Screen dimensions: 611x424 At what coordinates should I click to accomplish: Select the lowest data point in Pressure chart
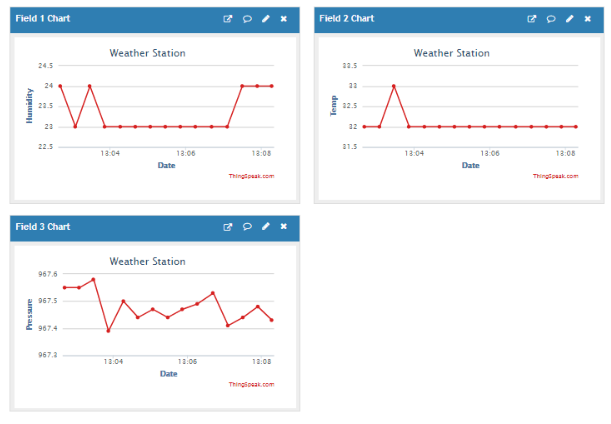coord(108,331)
